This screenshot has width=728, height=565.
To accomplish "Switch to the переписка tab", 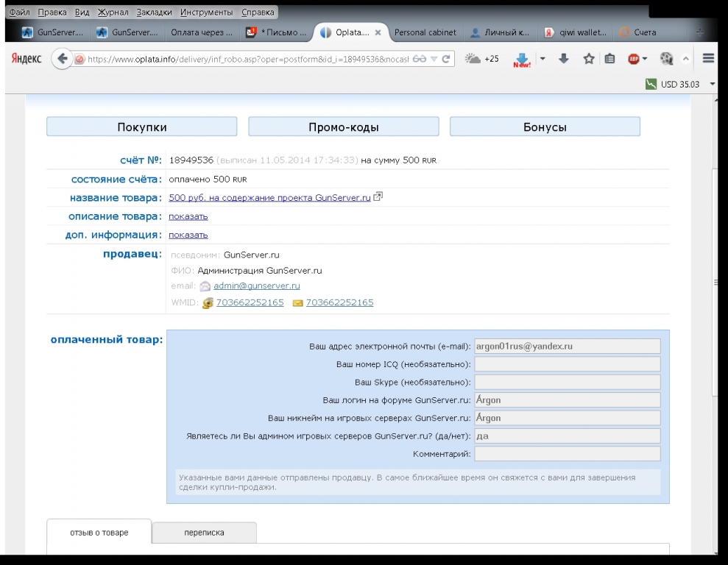I will [x=204, y=533].
